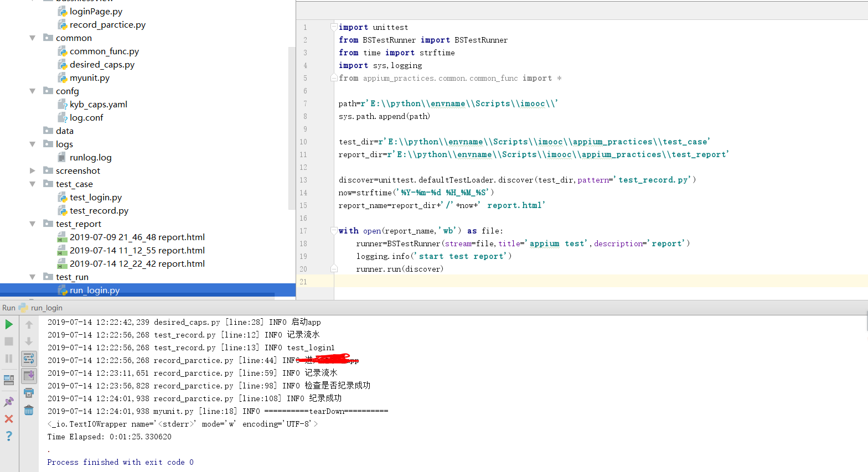Viewport: 868px width, 472px height.
Task: Select record_parctice.py in the project tree
Action: (x=107, y=25)
